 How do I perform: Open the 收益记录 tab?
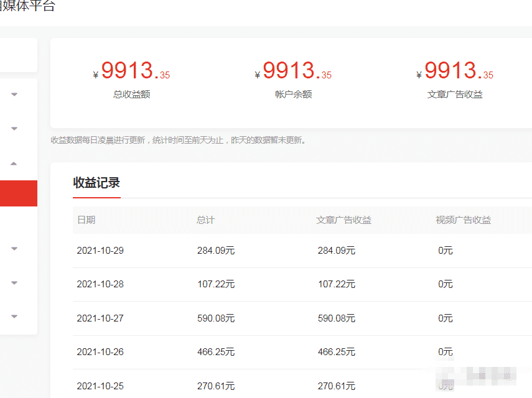tap(96, 183)
